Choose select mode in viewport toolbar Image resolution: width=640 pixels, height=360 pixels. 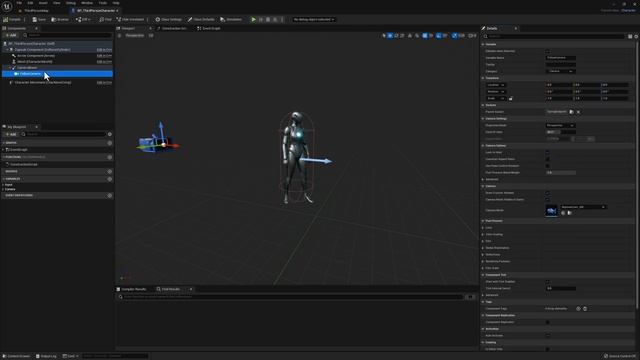[x=384, y=36]
